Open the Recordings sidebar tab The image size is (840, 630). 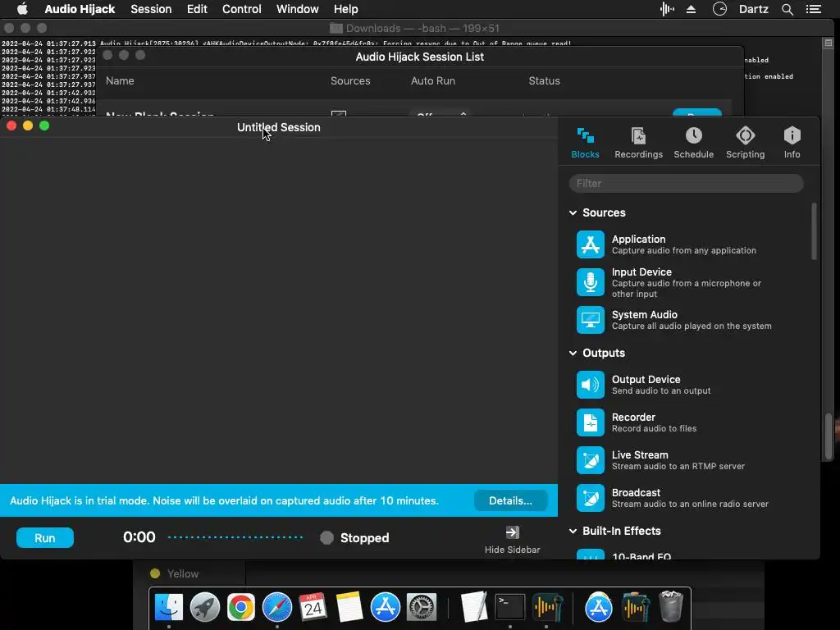[x=638, y=143]
